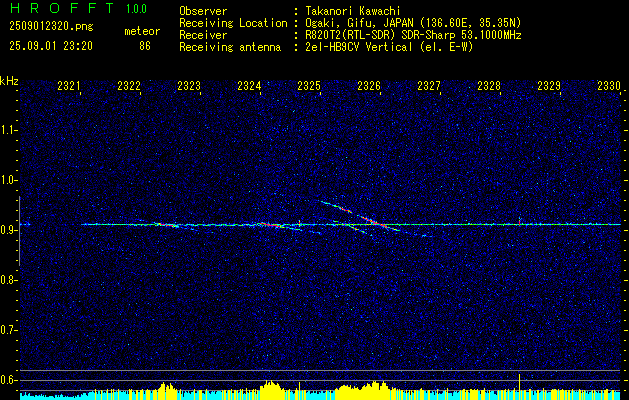Screen dimensions: 629x400
Task: Click the red vertical spike on carrier line near 2328
Action: 519,221
